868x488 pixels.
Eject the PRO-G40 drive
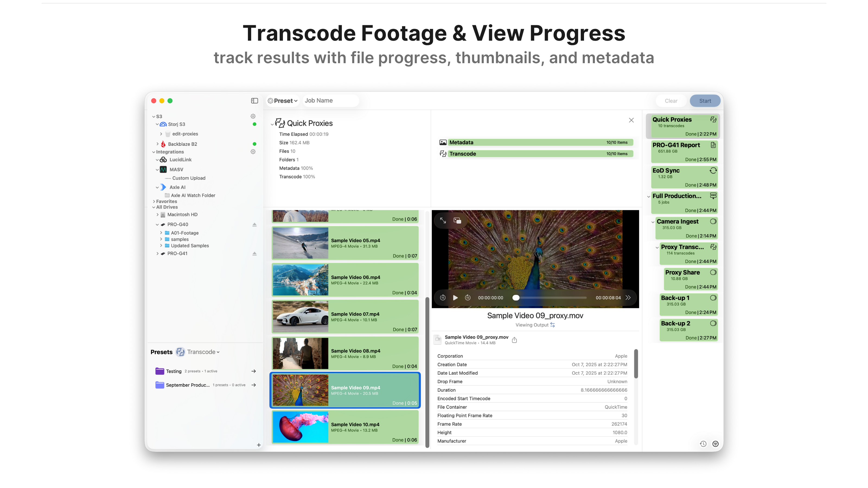254,225
